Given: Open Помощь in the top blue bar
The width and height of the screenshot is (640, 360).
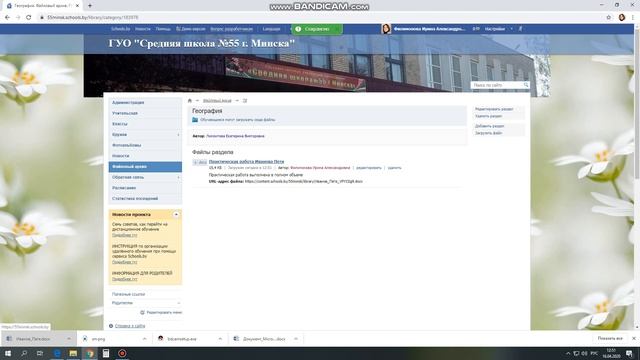Looking at the screenshot, I should [x=163, y=29].
